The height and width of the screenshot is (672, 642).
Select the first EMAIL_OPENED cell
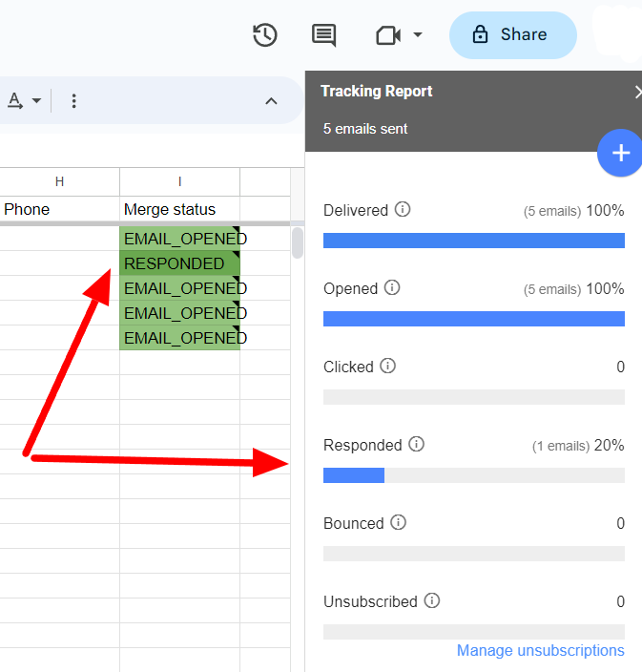[180, 239]
